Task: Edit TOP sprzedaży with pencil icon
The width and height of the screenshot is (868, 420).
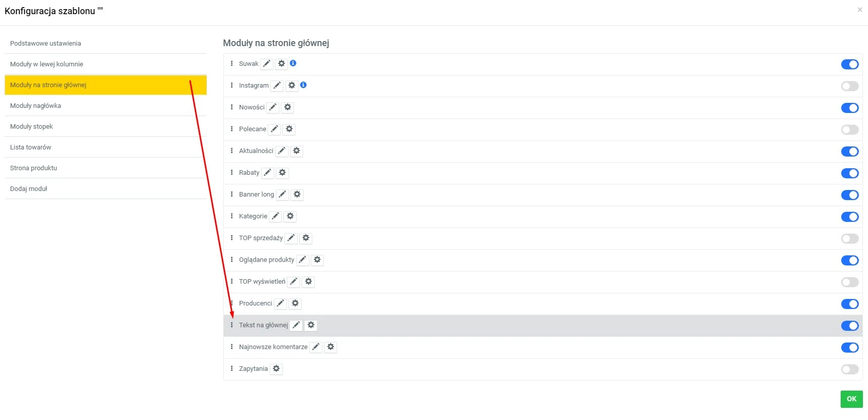Action: [291, 238]
